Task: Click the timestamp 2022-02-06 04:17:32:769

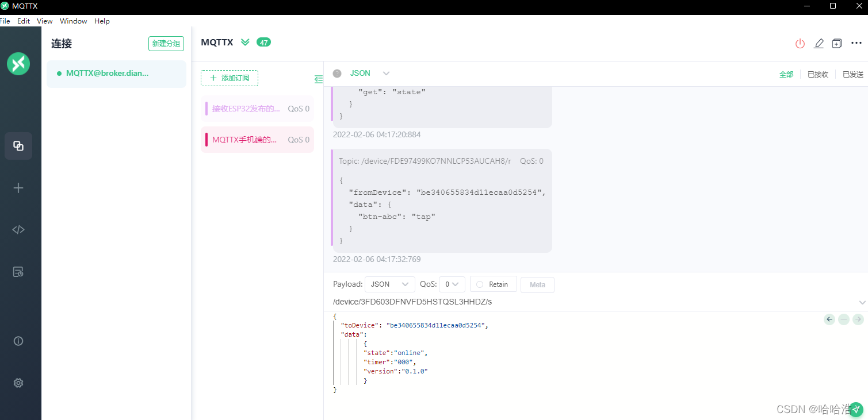Action: point(377,259)
